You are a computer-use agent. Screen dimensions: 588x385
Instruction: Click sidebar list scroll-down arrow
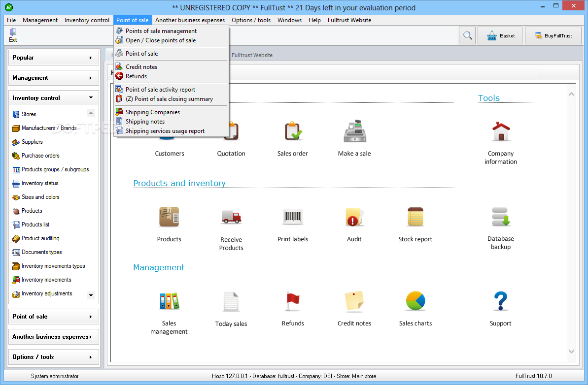coord(91,295)
